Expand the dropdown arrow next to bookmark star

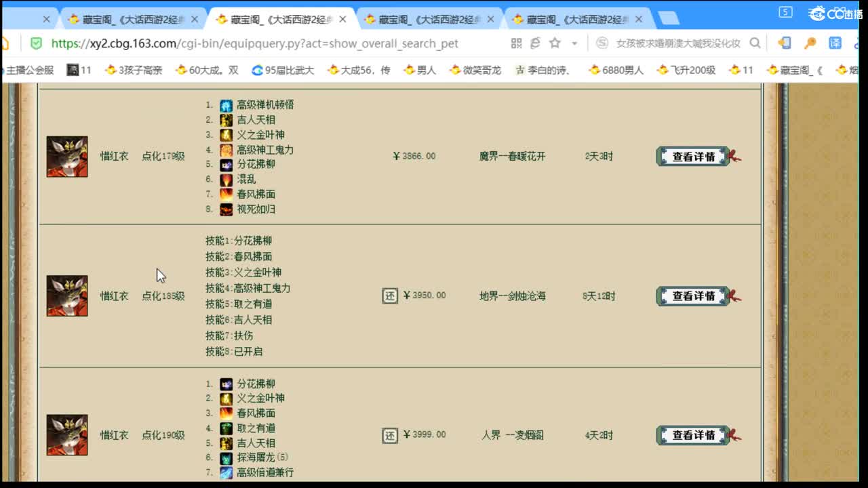pyautogui.click(x=574, y=43)
